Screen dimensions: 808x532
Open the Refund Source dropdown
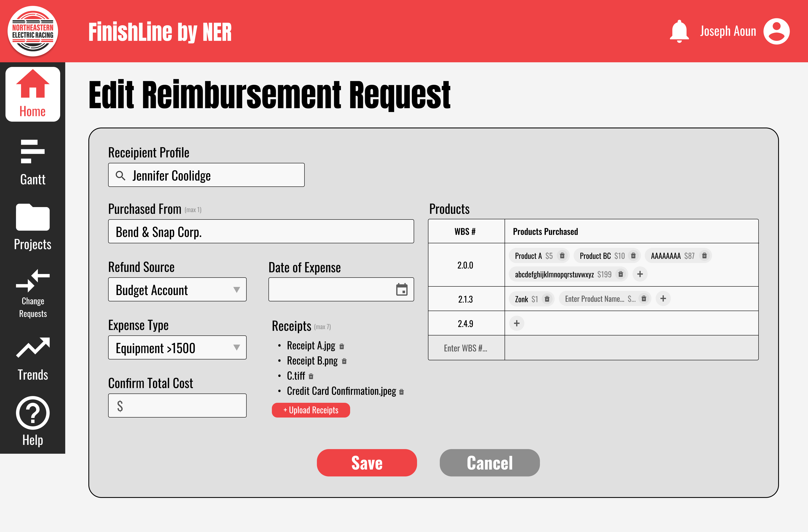pos(237,290)
